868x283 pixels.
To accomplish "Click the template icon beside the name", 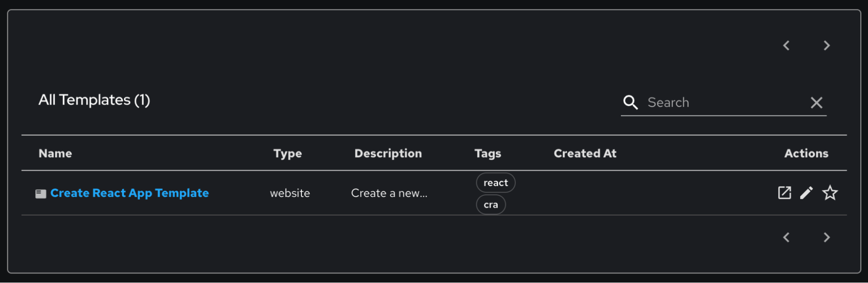I will 41,194.
